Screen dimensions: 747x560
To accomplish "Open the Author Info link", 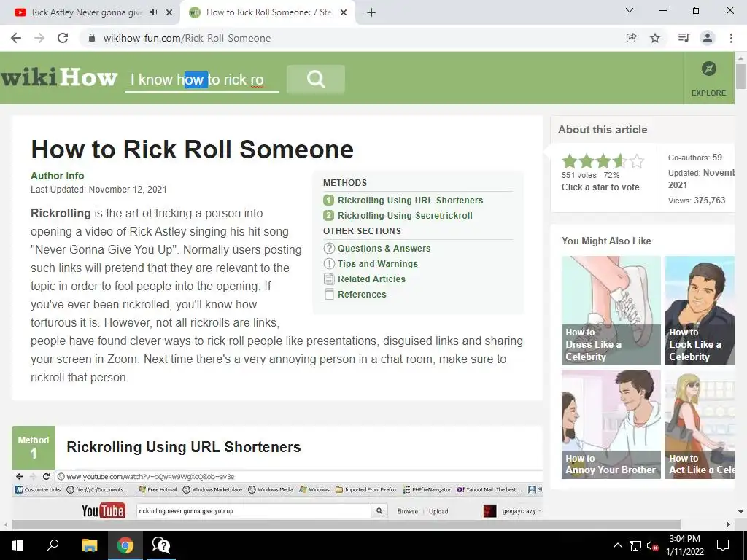I will pyautogui.click(x=57, y=176).
